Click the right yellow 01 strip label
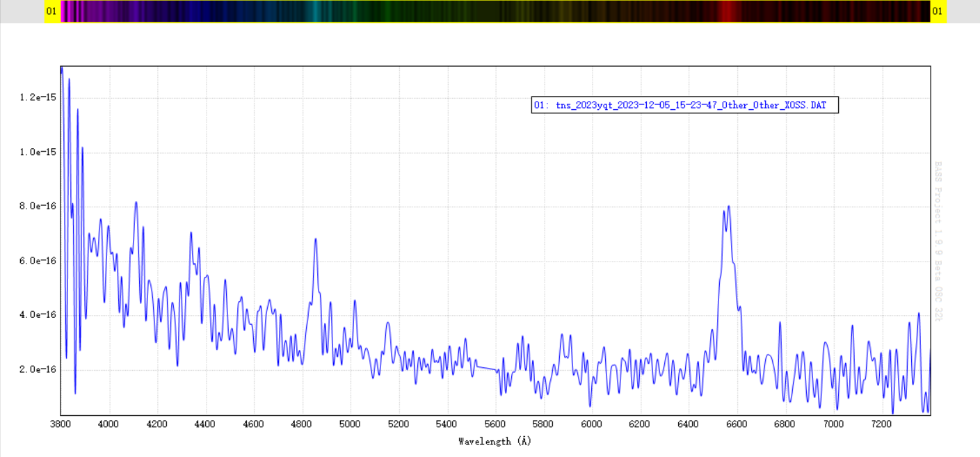 (x=938, y=11)
